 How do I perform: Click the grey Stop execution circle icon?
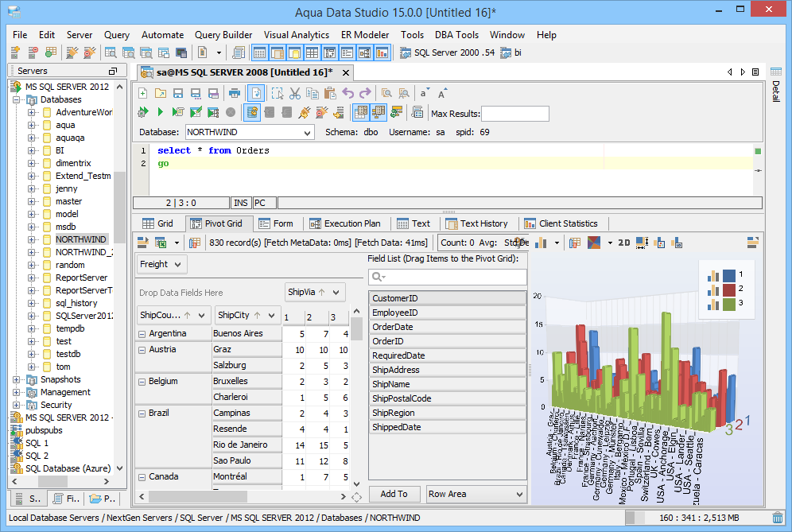[x=231, y=112]
